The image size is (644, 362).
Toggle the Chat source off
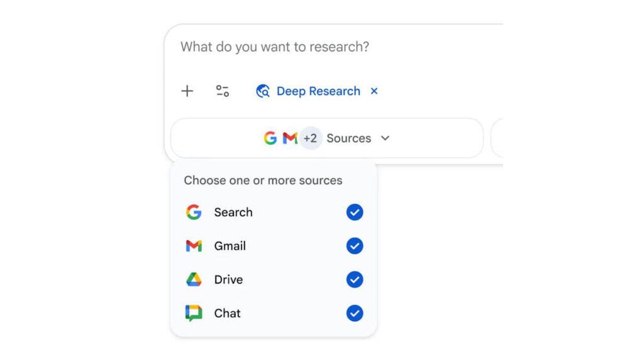(x=354, y=313)
